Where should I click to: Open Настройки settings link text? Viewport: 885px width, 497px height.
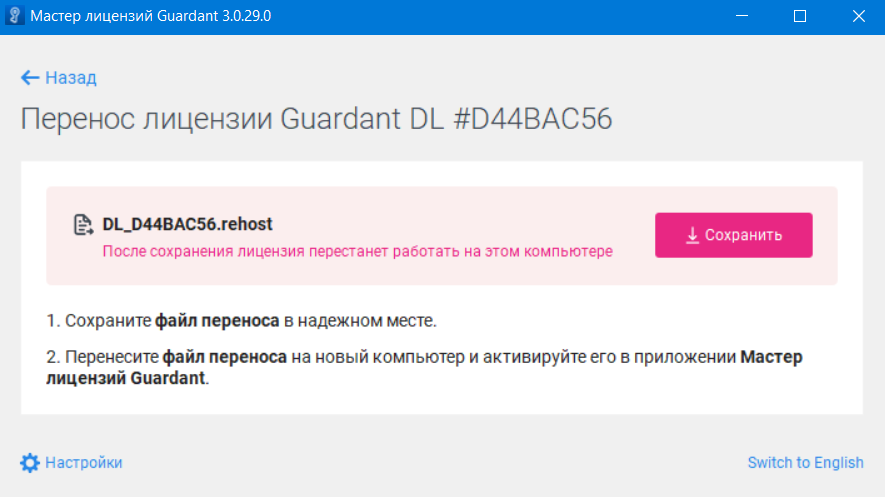[84, 462]
